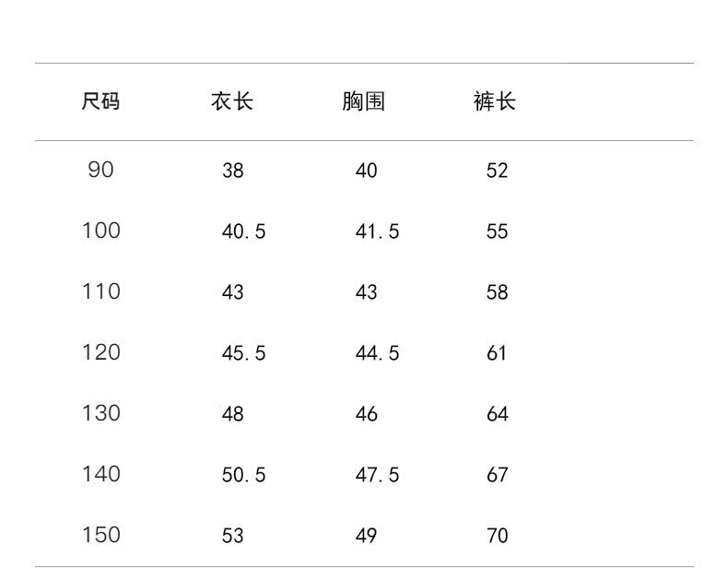Click the 50.5 衣长 value

tap(243, 475)
